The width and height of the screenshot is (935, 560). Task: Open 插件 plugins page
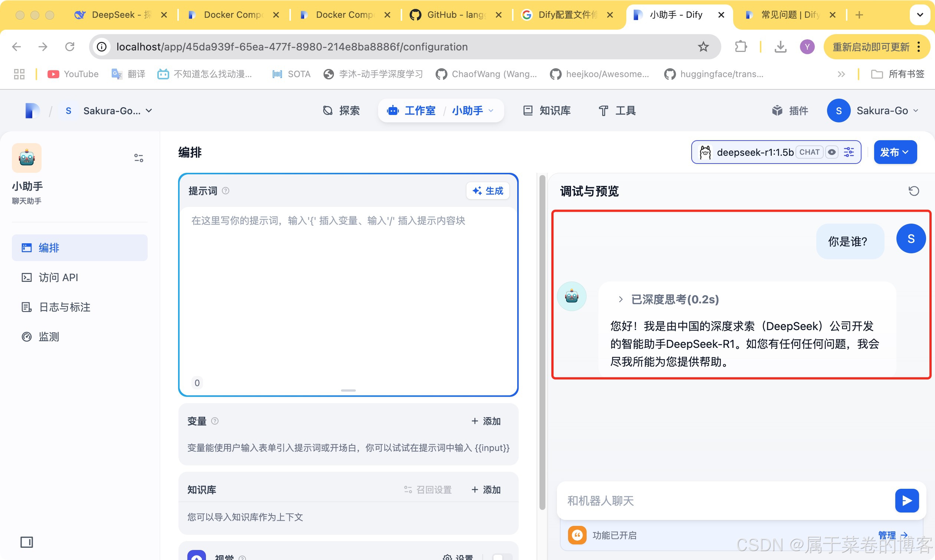coord(790,111)
